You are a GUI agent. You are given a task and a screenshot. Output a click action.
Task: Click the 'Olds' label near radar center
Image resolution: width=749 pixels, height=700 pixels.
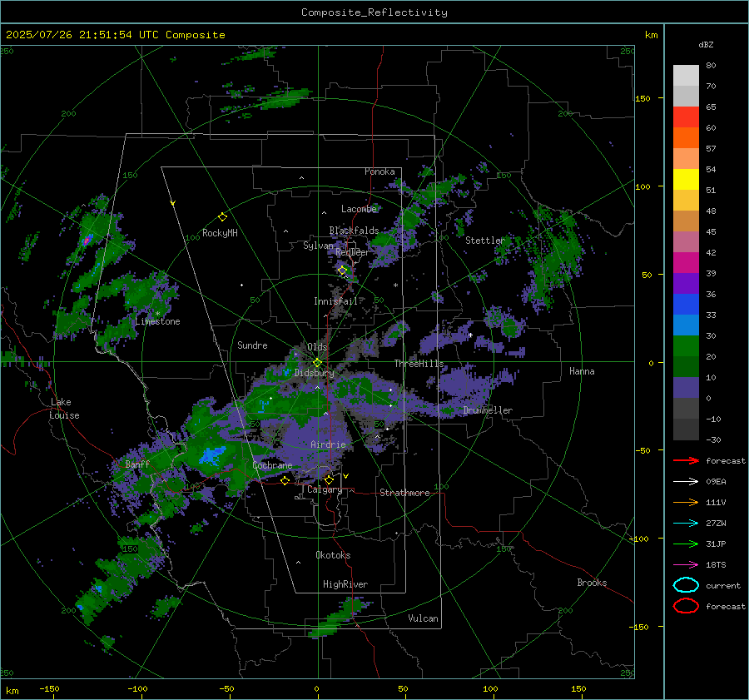(x=317, y=347)
